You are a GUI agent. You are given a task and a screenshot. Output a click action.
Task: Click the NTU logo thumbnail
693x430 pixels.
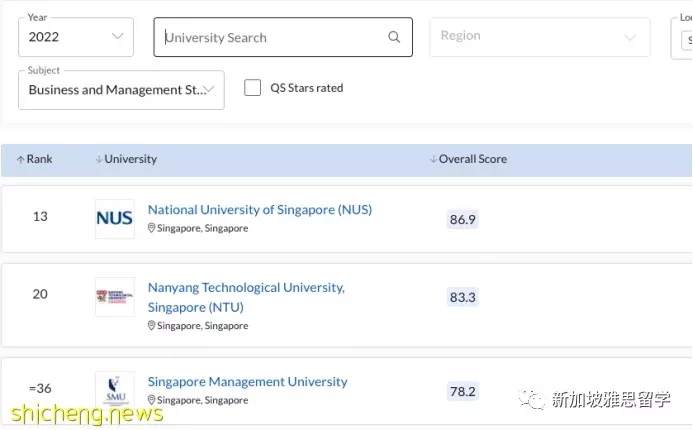pos(115,297)
